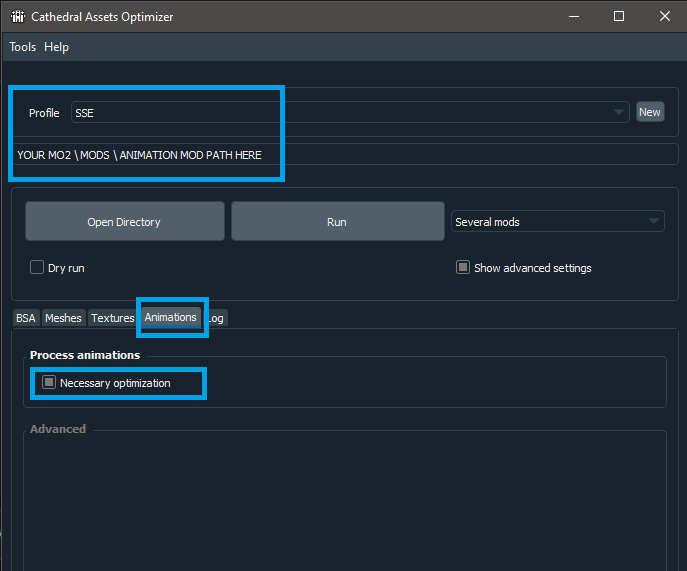Toggle Show advanced settings checkbox
Viewport: 687px width, 571px height.
pyautogui.click(x=463, y=267)
